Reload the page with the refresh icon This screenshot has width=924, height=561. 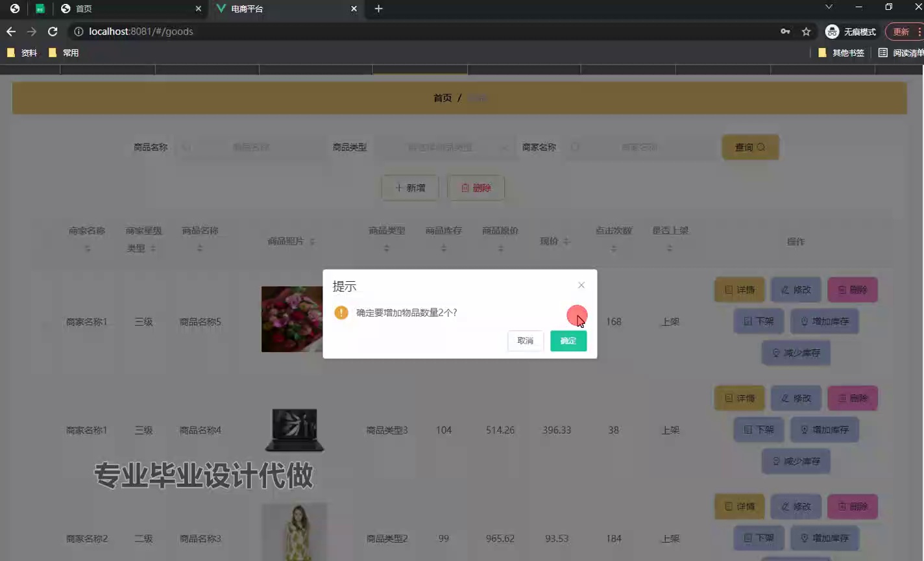pyautogui.click(x=53, y=31)
